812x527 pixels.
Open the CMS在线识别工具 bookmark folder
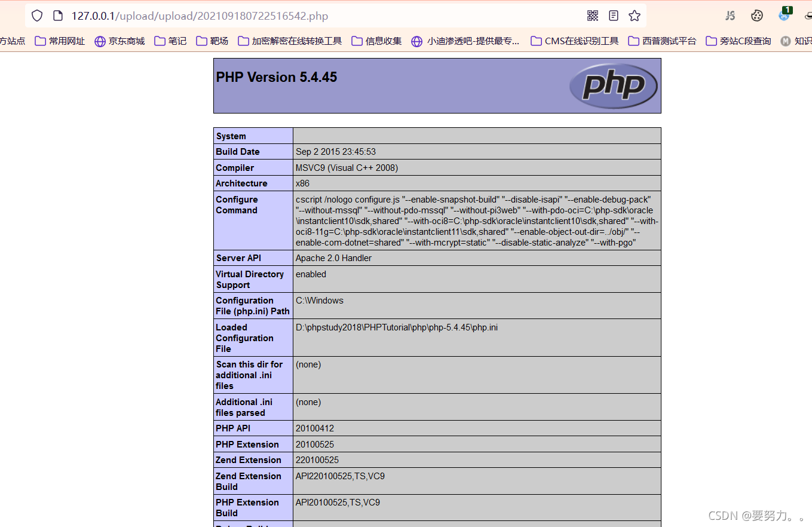point(574,41)
